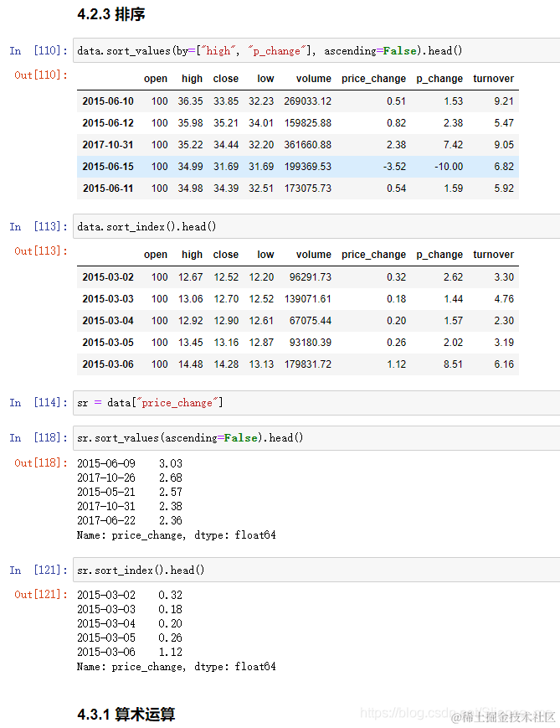This screenshot has width=560, height=728.
Task: Click the volume value 179831.72
Action: [x=307, y=364]
